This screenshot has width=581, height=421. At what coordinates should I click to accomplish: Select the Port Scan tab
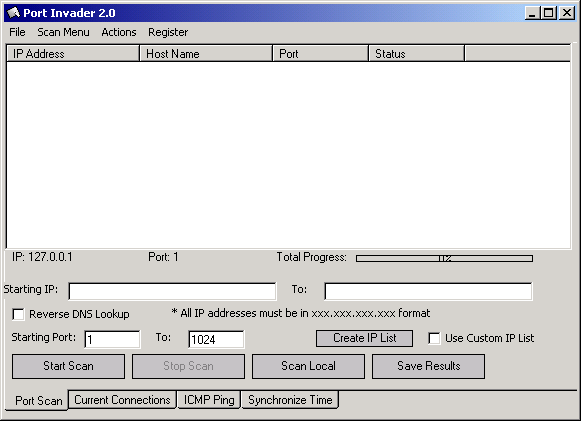[x=37, y=400]
